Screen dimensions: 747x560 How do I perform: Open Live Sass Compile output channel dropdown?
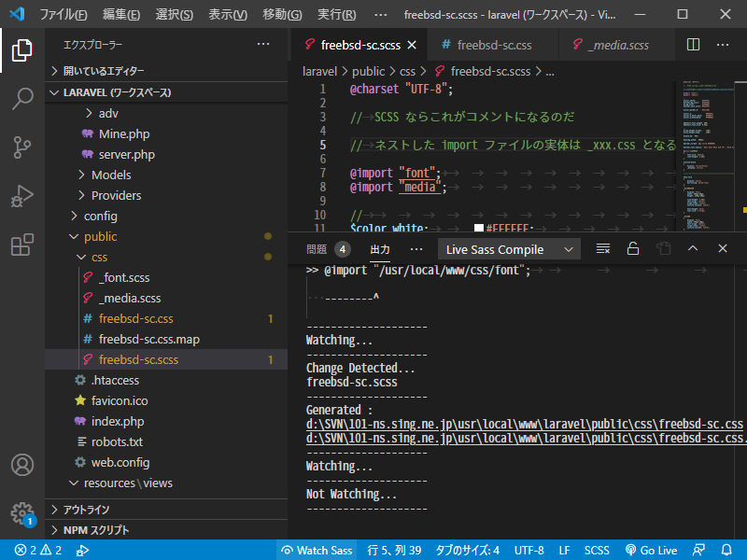509,249
